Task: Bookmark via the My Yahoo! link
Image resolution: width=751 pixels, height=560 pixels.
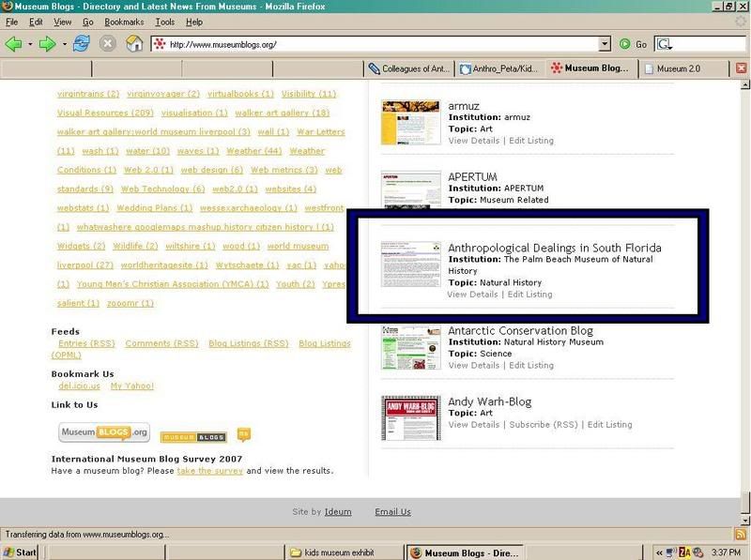Action: 132,386
